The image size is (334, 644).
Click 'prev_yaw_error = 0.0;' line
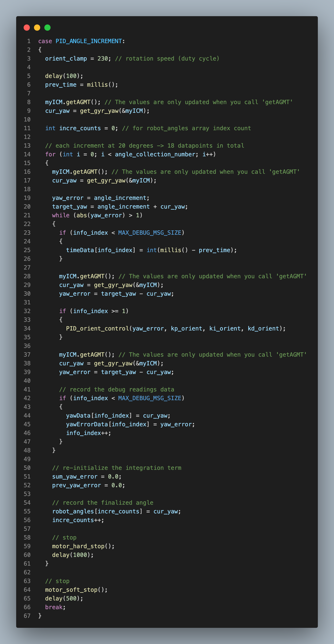88,485
